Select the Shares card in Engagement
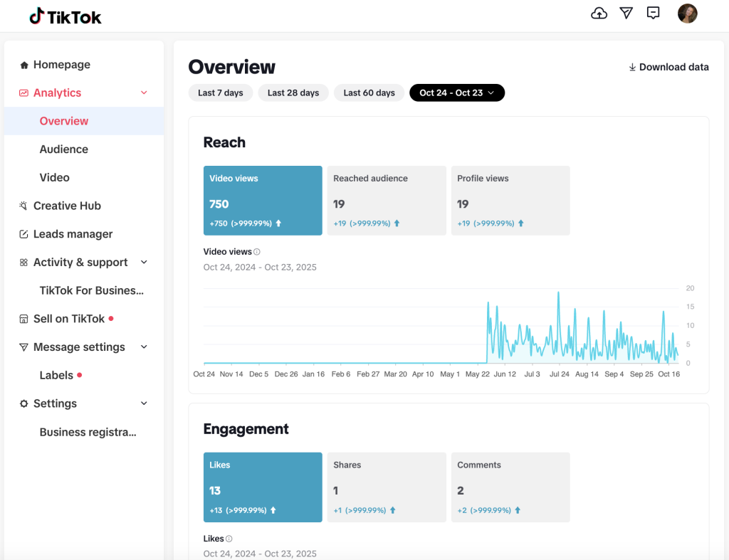Viewport: 729px width, 560px height. click(x=387, y=487)
